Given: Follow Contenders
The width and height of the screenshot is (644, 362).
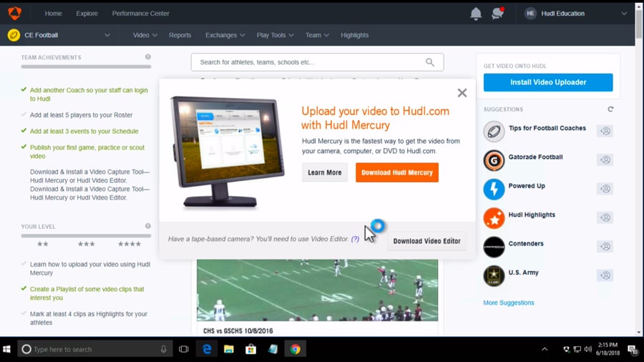Looking at the screenshot, I should tap(605, 247).
